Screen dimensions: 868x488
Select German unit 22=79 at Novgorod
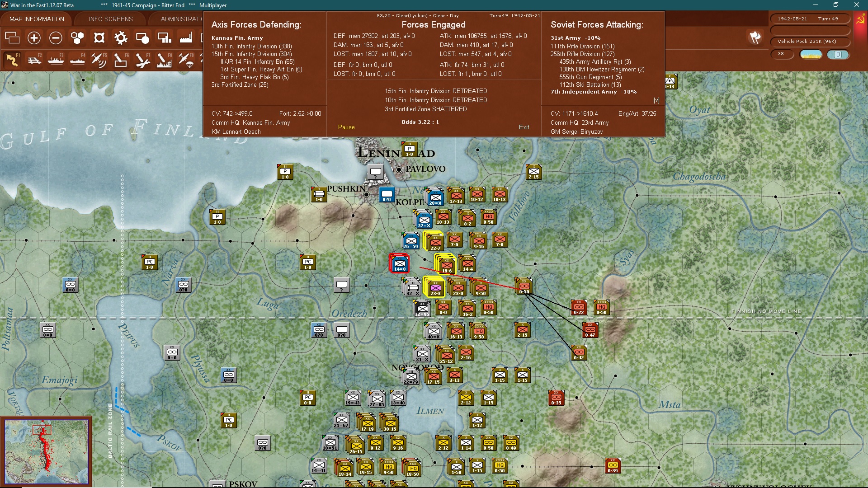pos(410,376)
